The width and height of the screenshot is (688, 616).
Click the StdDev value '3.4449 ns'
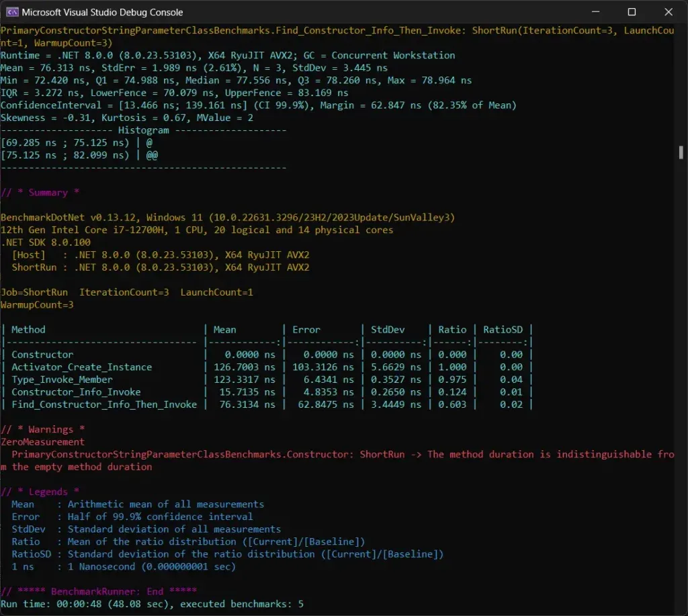click(396, 404)
